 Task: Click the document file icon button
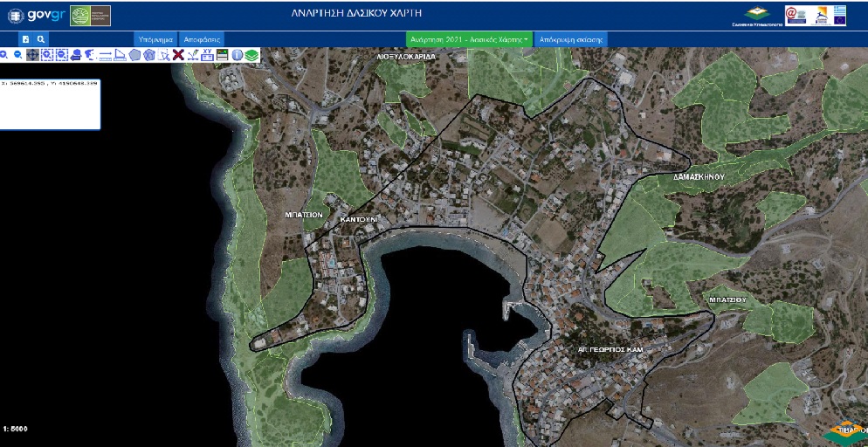click(x=26, y=39)
